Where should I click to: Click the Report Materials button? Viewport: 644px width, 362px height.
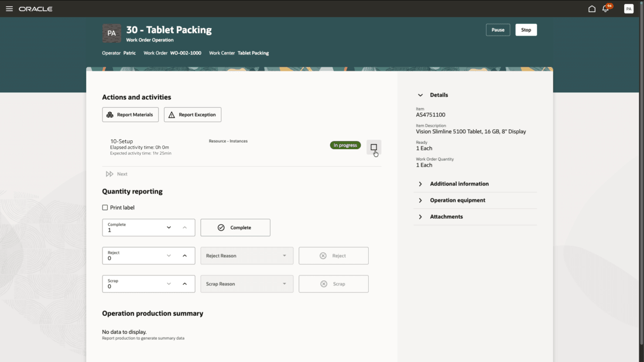click(130, 115)
